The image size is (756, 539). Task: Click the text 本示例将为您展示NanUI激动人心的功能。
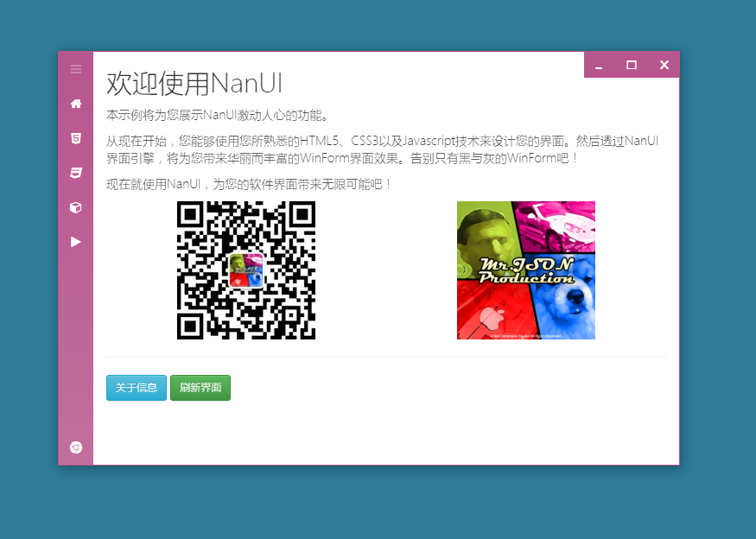(219, 115)
